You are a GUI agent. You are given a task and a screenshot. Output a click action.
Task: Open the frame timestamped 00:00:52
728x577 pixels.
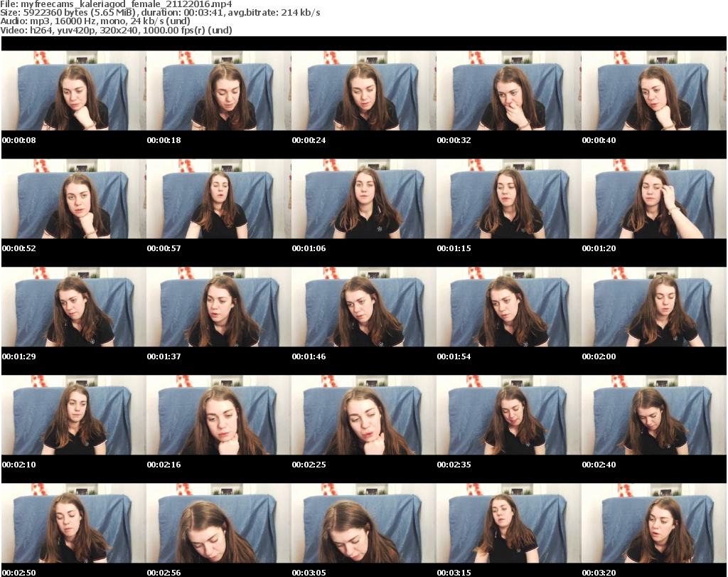74,198
